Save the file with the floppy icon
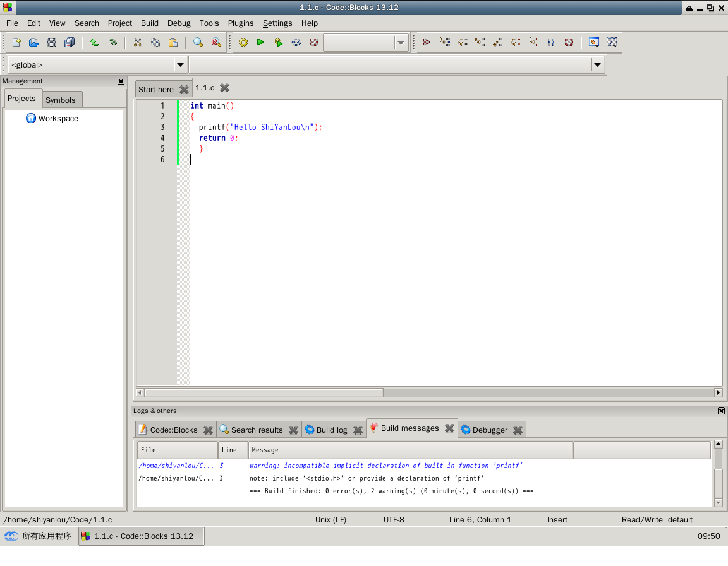728x566 pixels. [52, 42]
